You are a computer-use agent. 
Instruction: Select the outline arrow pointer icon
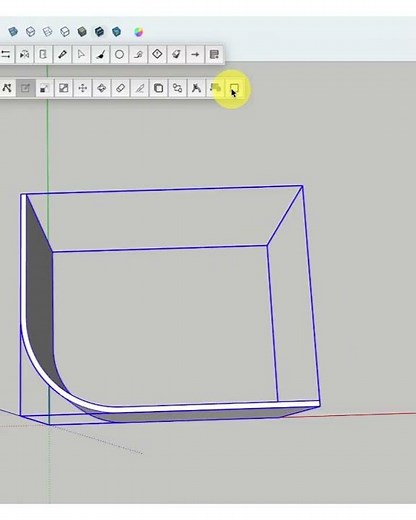point(81,54)
